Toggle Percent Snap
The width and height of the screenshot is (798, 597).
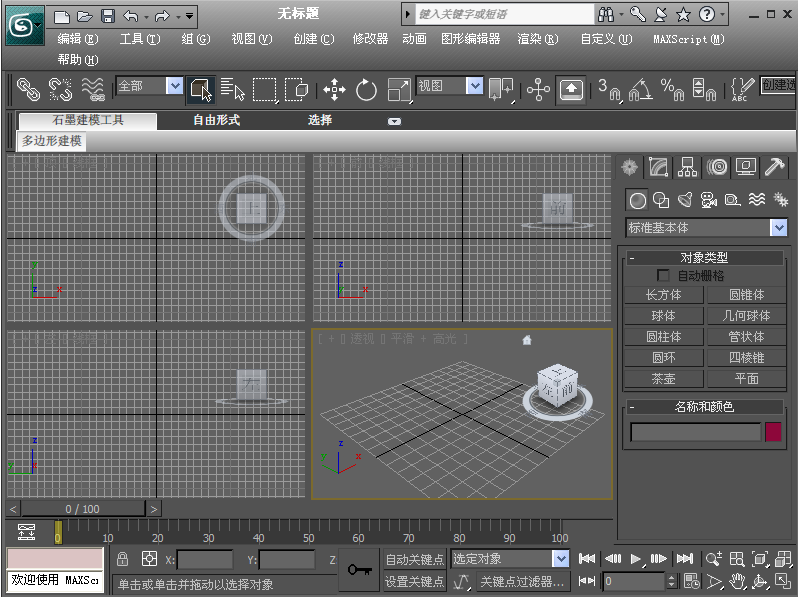coord(672,90)
